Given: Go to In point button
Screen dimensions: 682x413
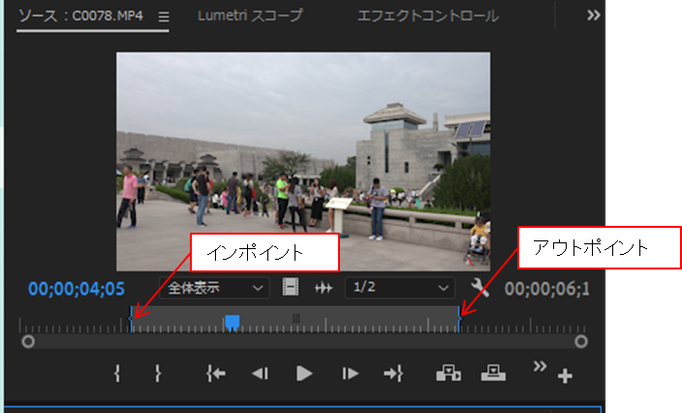Looking at the screenshot, I should click(x=216, y=373).
